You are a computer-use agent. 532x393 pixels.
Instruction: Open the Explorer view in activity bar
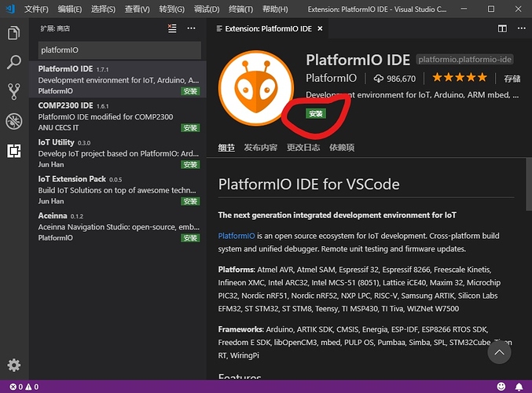13,33
